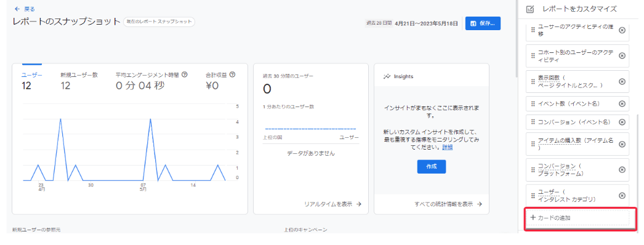This screenshot has height=245, width=644.
Task: Remove the アイテムの購入数 card
Action: pyautogui.click(x=622, y=144)
